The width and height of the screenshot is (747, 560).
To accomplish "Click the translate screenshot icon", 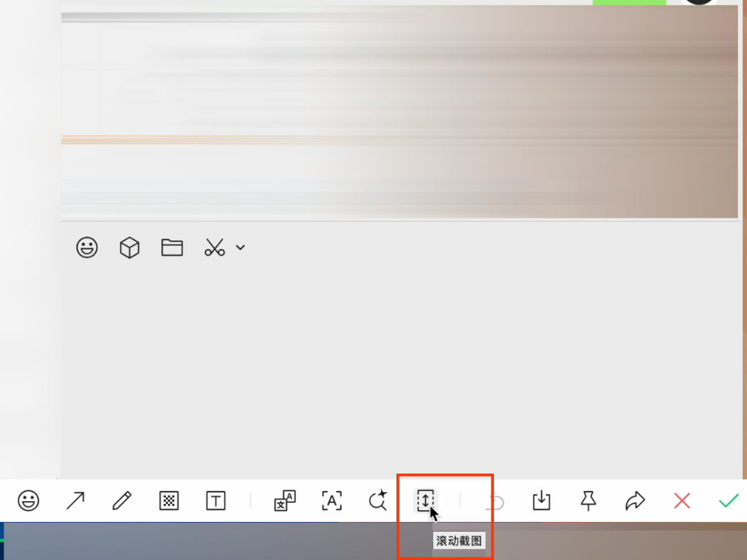I will (x=285, y=501).
